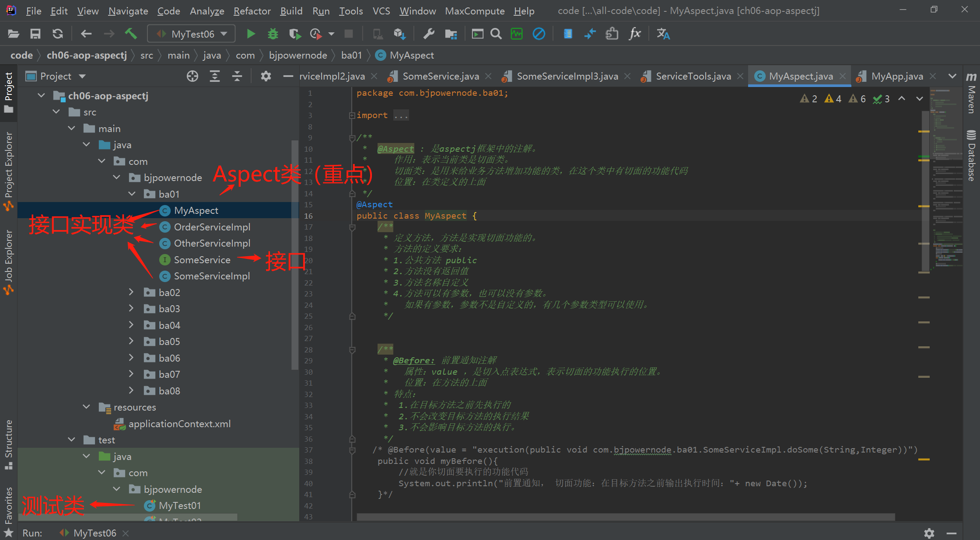Click the warnings count indicator above editor
Image resolution: width=980 pixels, height=540 pixels.
tap(833, 98)
